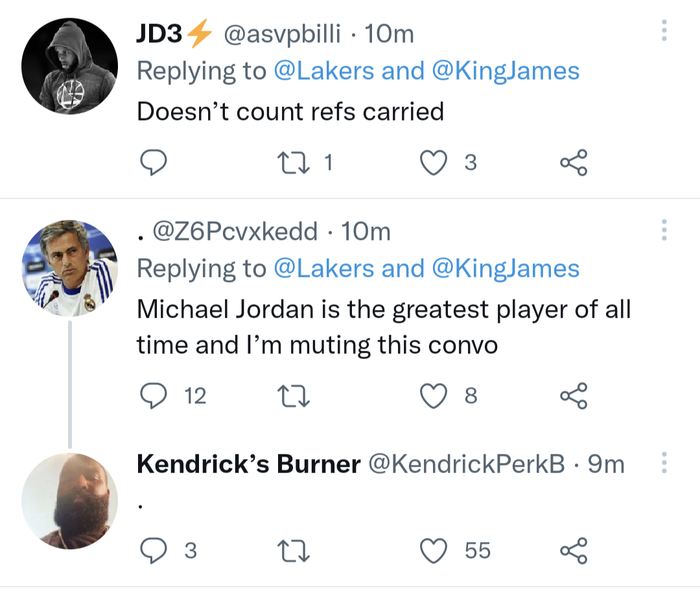Image resolution: width=700 pixels, height=593 pixels.
Task: Open the @asvpbilli username handle
Action: point(282,34)
